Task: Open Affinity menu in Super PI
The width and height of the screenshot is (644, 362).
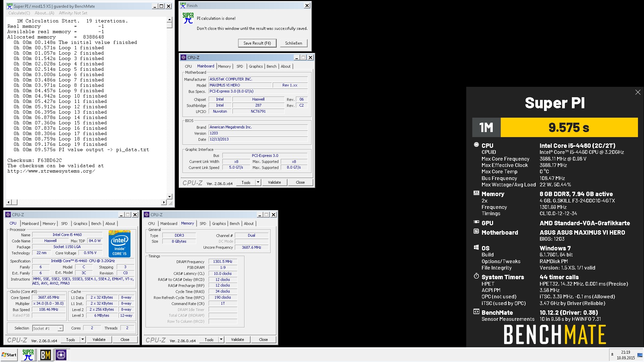Action: (73, 13)
